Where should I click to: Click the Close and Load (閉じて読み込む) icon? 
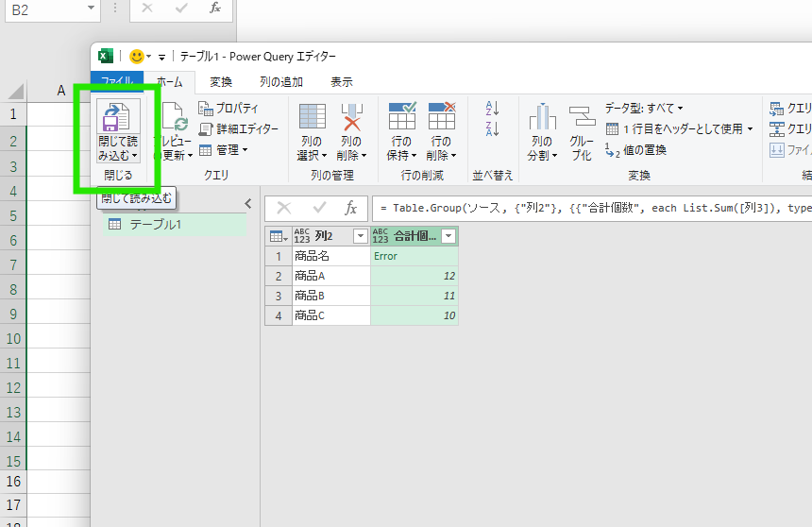[118, 118]
